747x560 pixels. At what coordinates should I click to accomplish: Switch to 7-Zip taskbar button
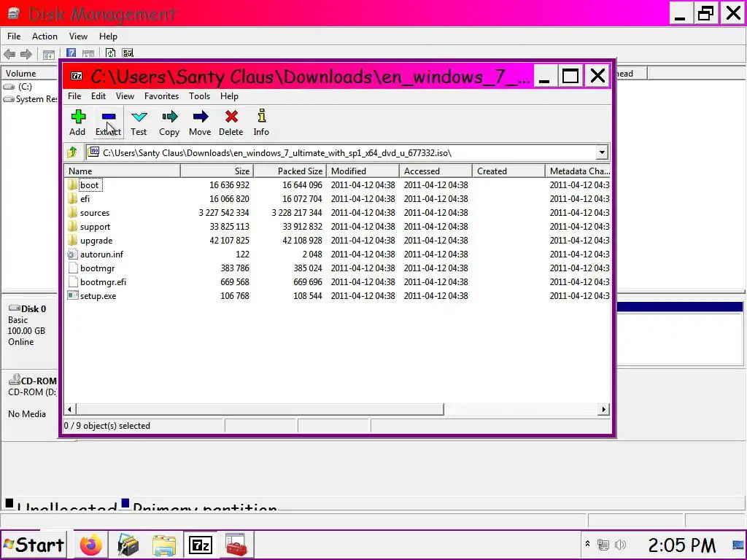(x=200, y=545)
